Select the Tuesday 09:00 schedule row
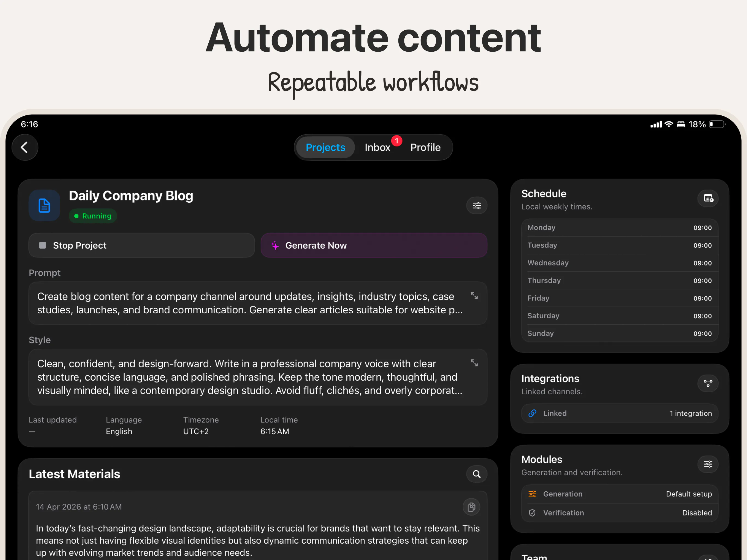747x560 pixels. coord(619,245)
